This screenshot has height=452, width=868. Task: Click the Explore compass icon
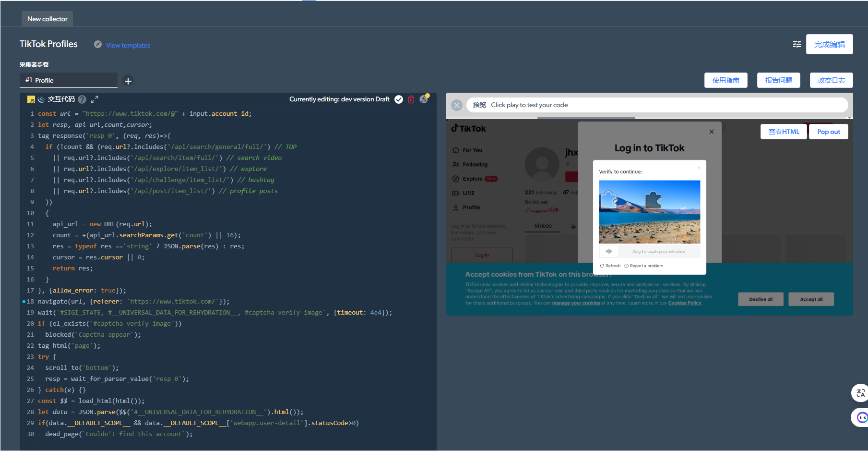click(x=456, y=179)
